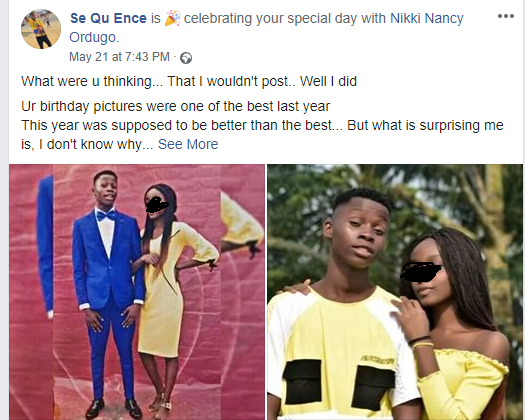This screenshot has height=420, width=525.
Task: Open the blue suit photo
Action: tap(137, 292)
